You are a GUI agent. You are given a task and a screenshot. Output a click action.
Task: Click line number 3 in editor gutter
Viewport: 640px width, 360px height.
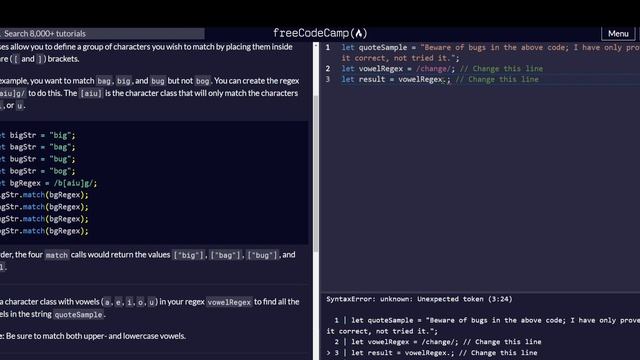click(328, 79)
